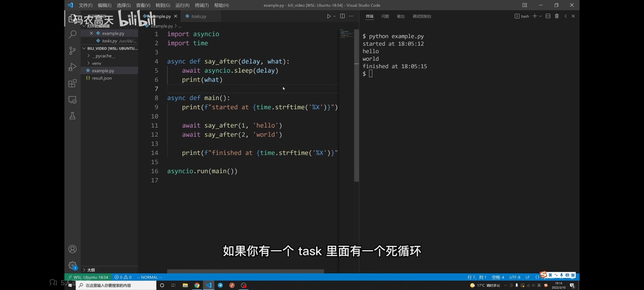Open the Remote Explorer icon
Image resolution: width=644 pixels, height=290 pixels.
click(x=72, y=100)
